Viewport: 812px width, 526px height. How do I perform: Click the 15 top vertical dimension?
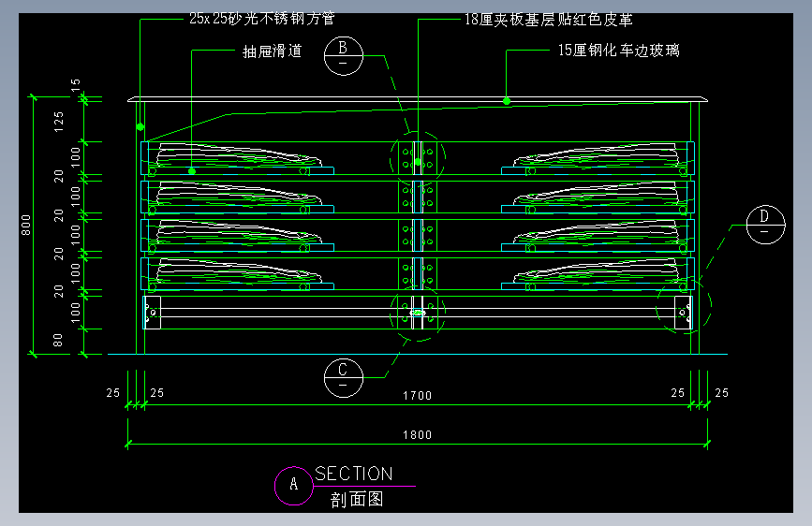point(76,85)
